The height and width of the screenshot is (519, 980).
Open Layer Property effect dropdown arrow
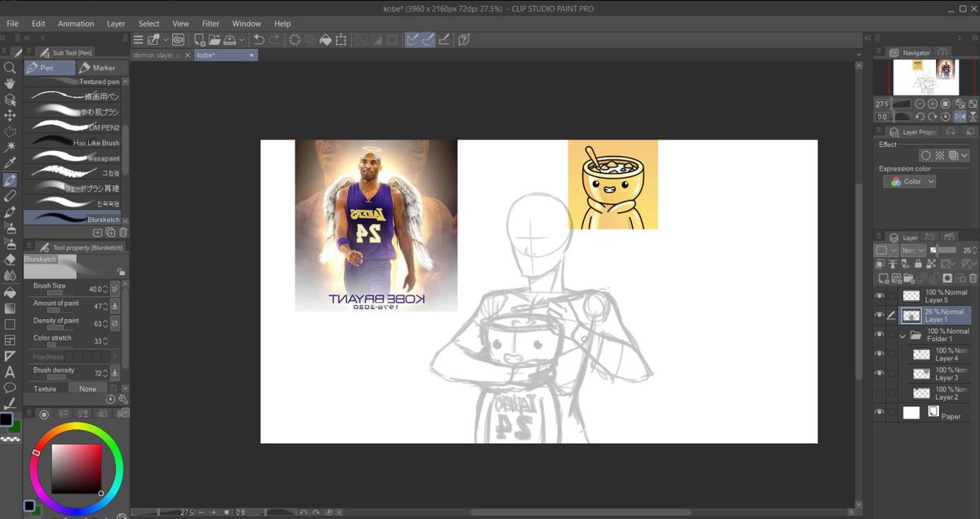(x=964, y=155)
